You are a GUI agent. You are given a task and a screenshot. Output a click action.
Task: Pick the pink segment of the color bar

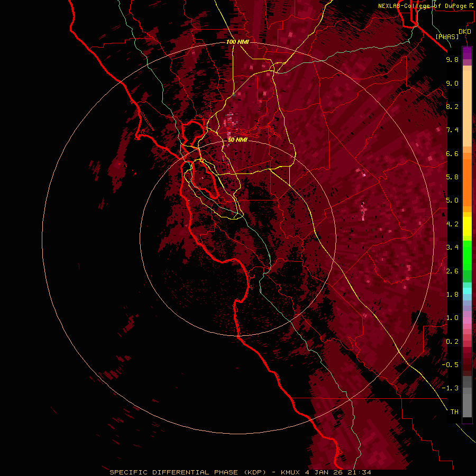(x=467, y=321)
